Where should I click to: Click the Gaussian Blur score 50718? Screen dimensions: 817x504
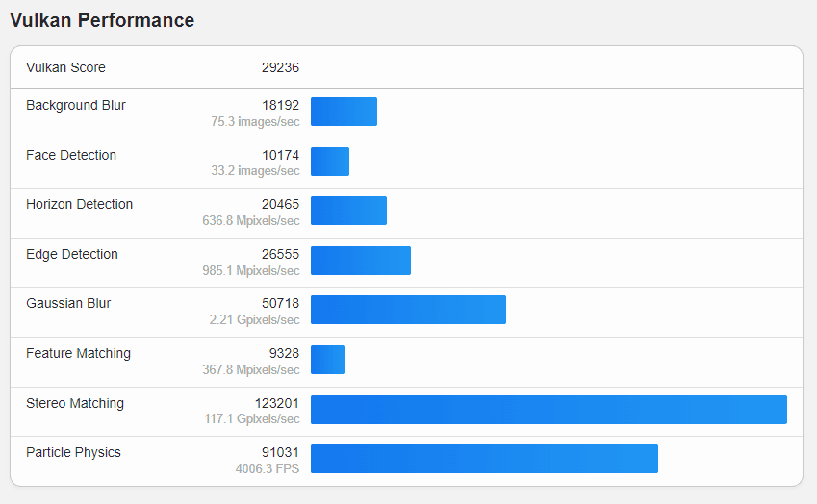pyautogui.click(x=280, y=303)
